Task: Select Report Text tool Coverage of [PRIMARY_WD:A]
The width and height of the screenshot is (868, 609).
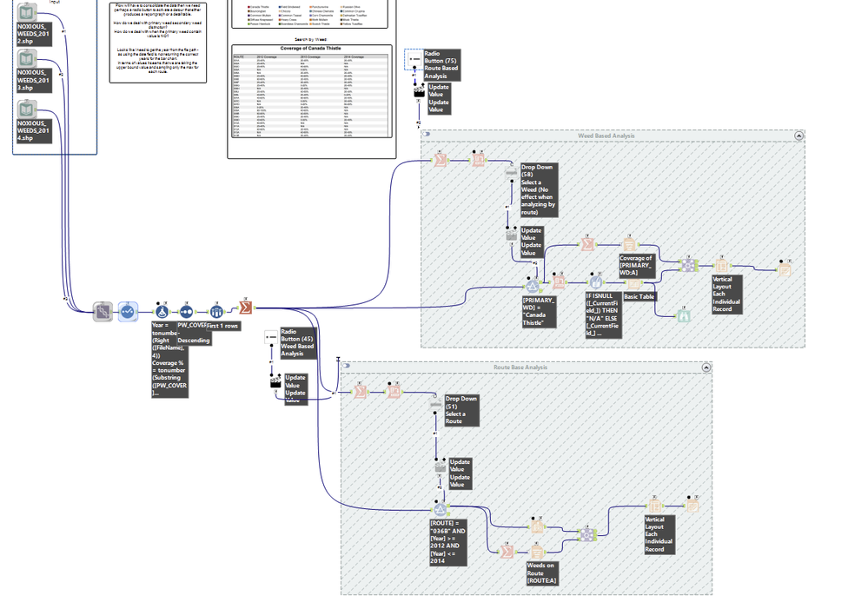Action: coord(629,245)
